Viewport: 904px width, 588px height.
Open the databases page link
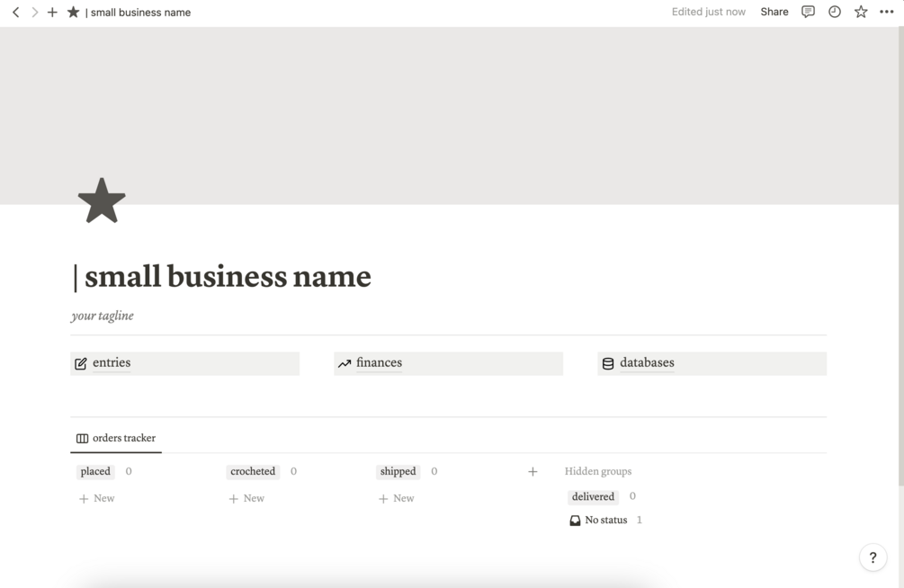647,363
